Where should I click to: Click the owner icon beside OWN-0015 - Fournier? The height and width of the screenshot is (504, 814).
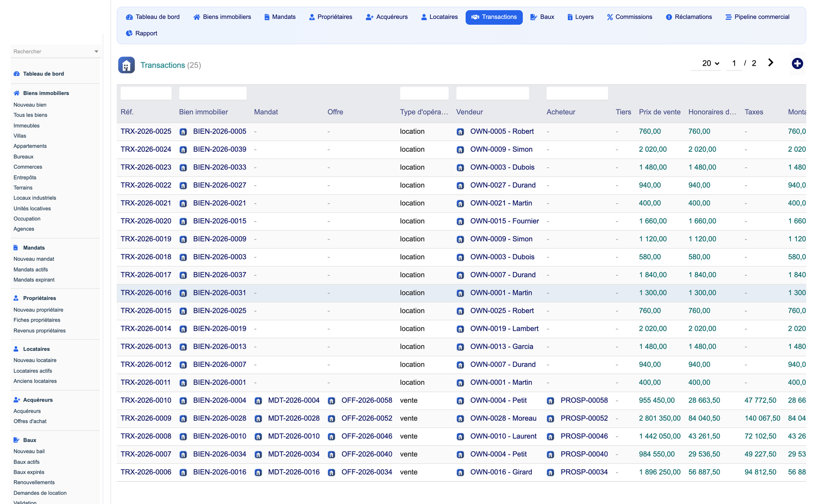[460, 221]
